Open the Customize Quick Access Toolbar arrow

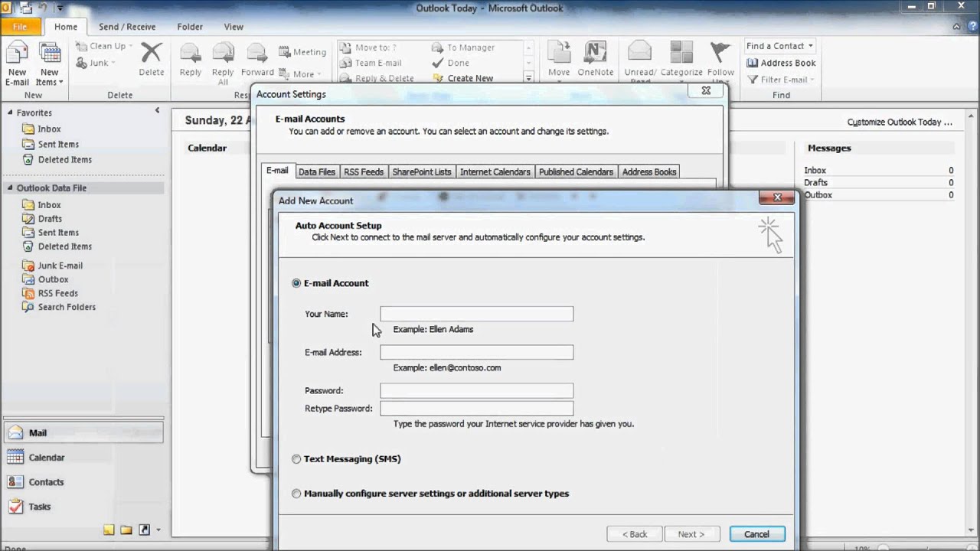tap(60, 8)
